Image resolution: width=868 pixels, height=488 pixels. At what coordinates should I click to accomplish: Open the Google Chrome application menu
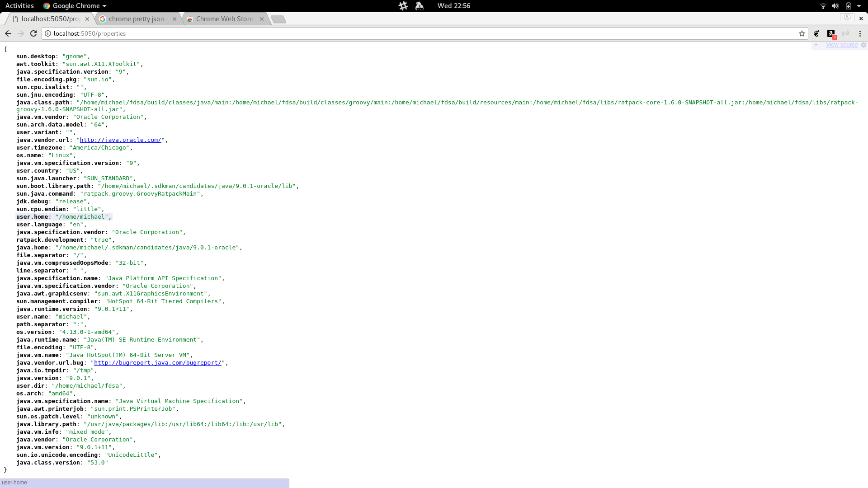(x=75, y=6)
